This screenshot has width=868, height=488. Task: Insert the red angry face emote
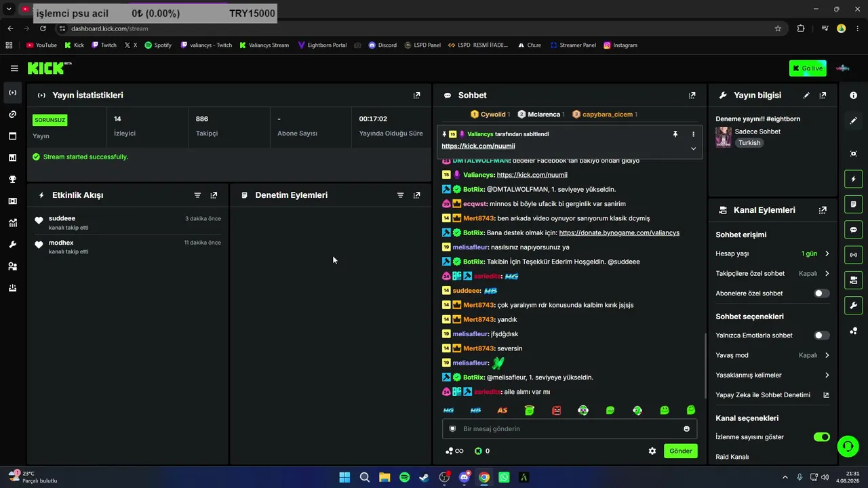[x=556, y=411]
